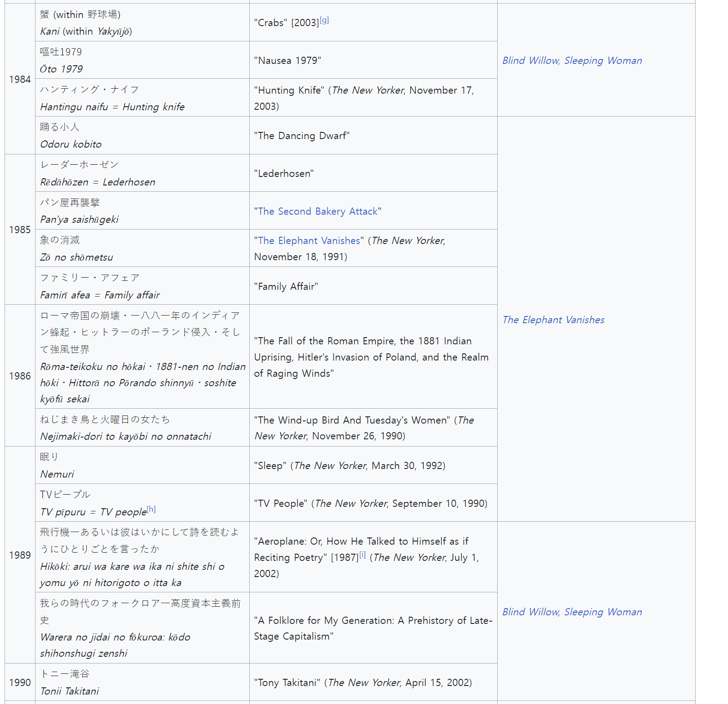The image size is (728, 704).
Task: Click the romanized title Pan'ya saishūgeki
Action: (79, 219)
